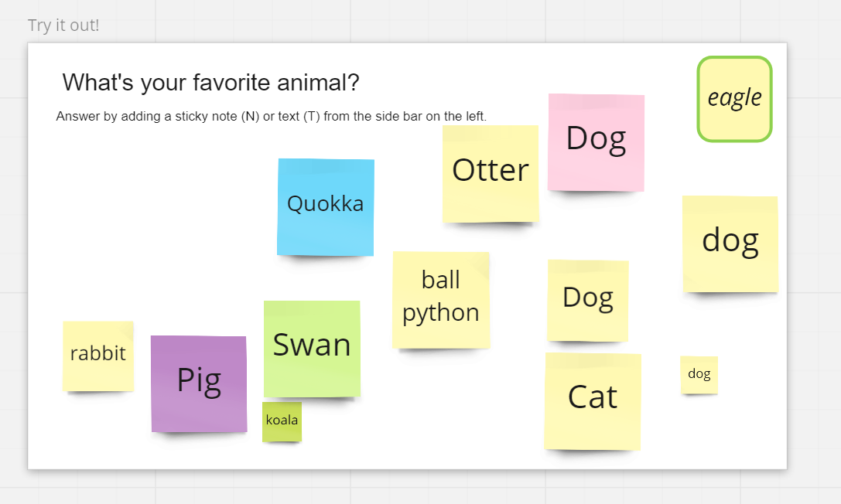
Task: Select the pink Dog sticky note
Action: point(596,142)
